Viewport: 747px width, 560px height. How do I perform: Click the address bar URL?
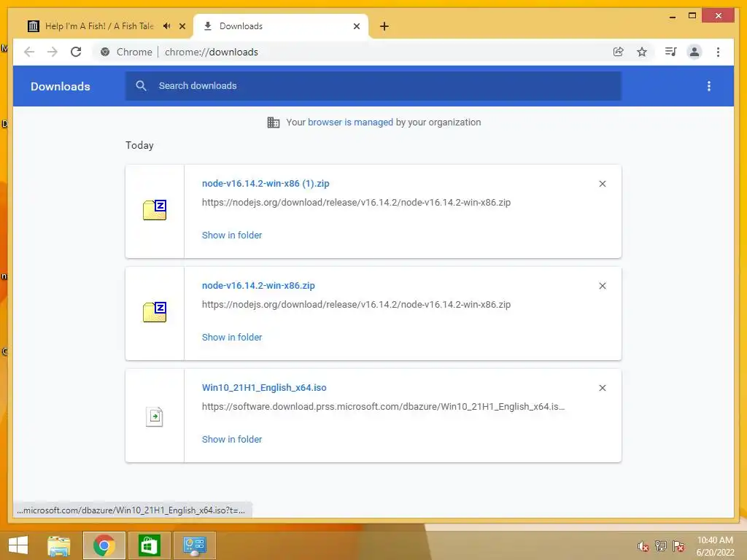pyautogui.click(x=212, y=52)
